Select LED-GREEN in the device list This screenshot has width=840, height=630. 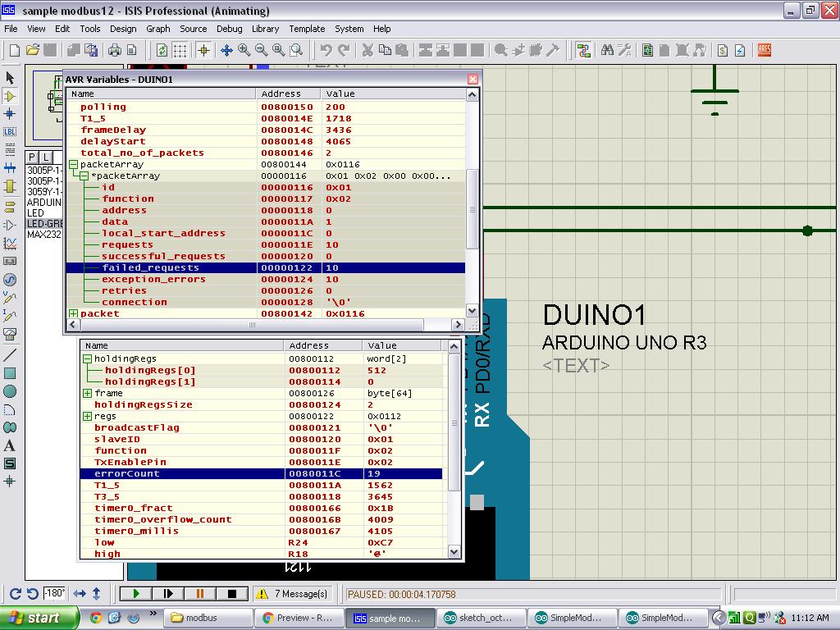point(44,223)
